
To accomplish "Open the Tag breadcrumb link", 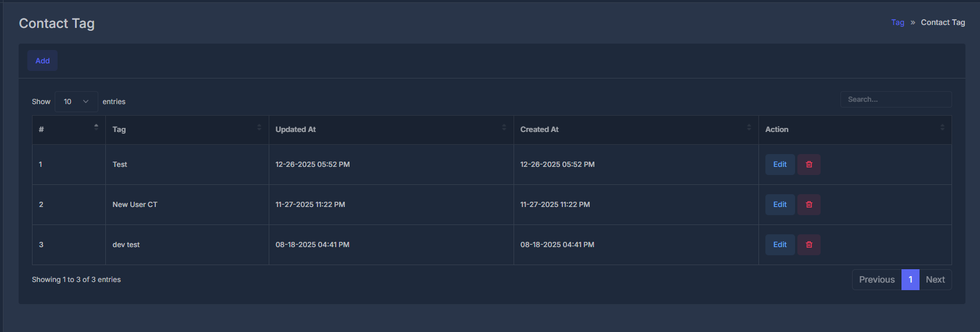I will click(897, 23).
